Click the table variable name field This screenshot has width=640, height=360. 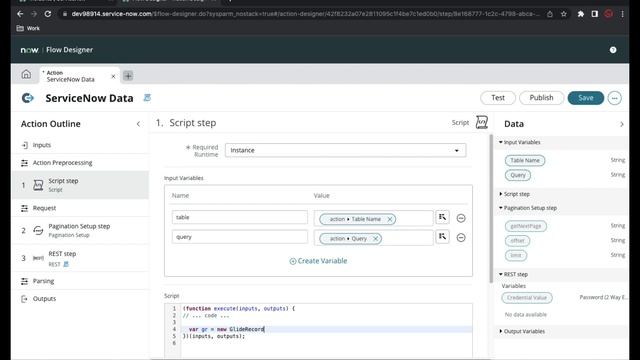[240, 217]
